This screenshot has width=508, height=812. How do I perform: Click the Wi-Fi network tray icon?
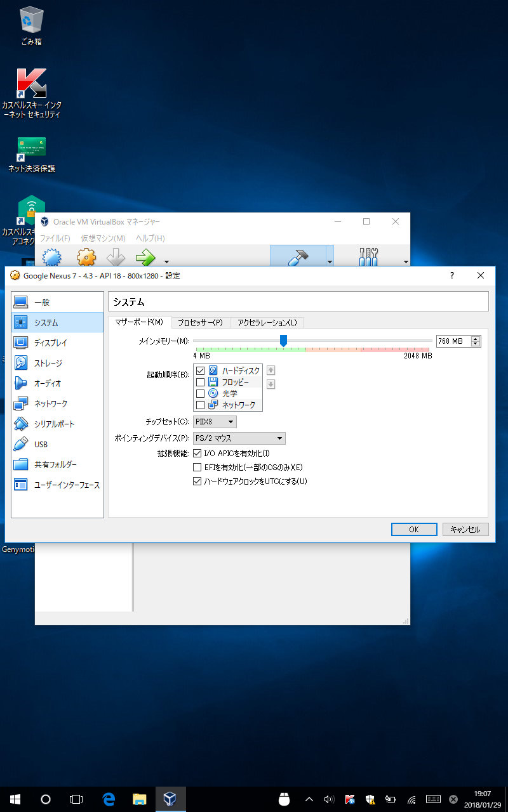(x=411, y=799)
